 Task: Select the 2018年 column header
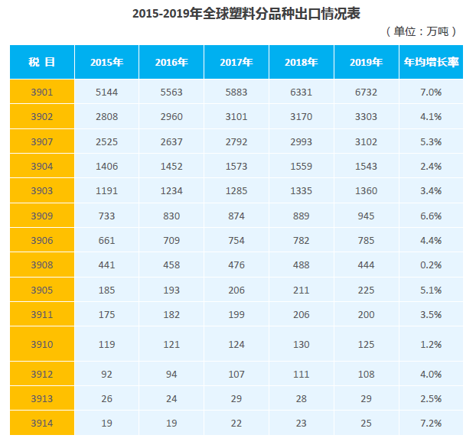(302, 62)
